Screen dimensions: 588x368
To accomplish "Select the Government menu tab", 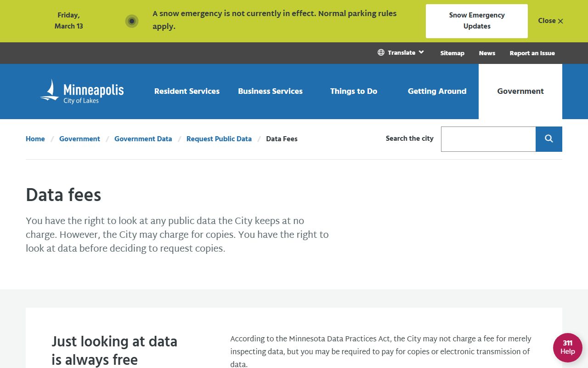I will click(520, 91).
